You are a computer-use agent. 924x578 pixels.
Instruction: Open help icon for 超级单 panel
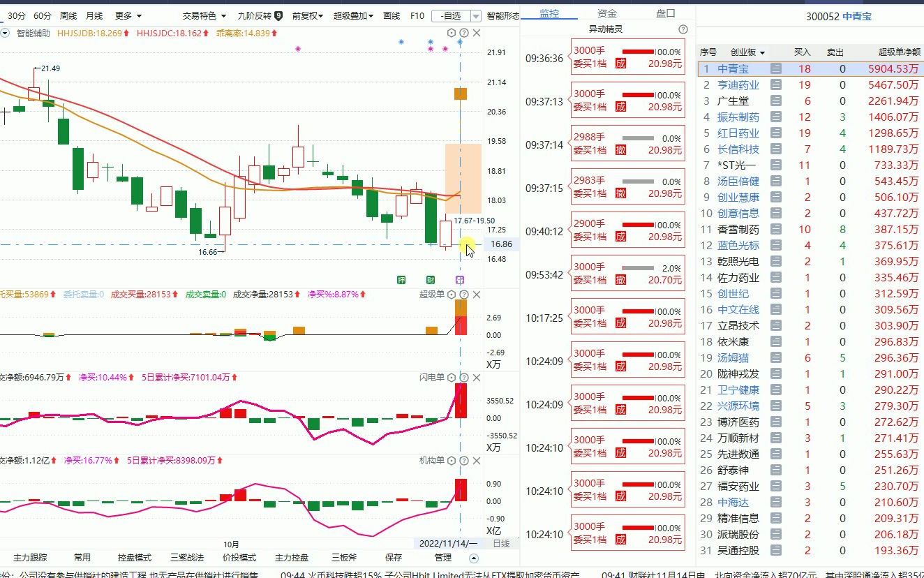(x=464, y=295)
